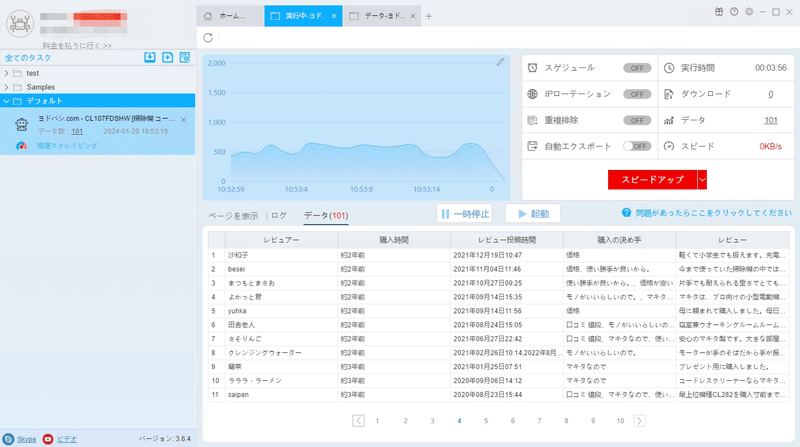Open the ページを表示 view
The width and height of the screenshot is (800, 447).
click(x=233, y=216)
